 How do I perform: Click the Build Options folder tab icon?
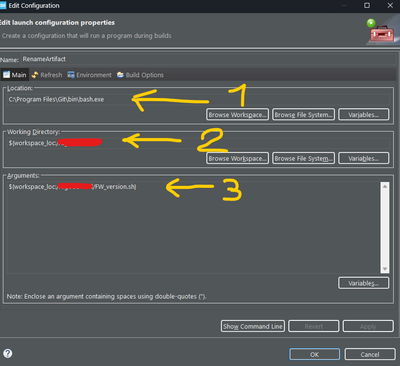pos(120,75)
